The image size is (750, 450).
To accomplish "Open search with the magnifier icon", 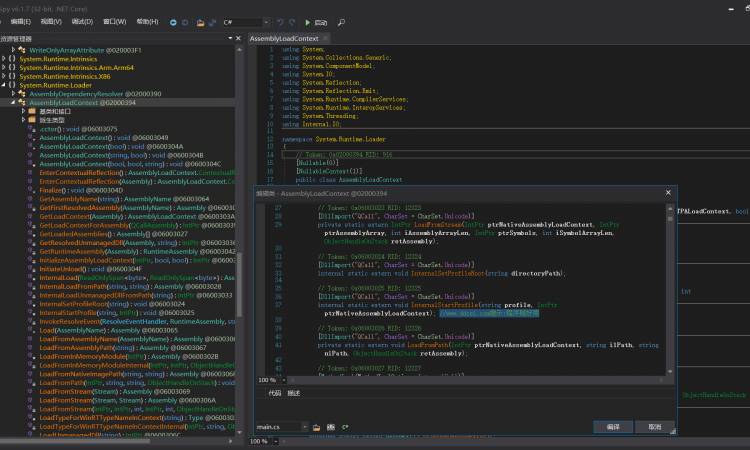I will click(342, 22).
